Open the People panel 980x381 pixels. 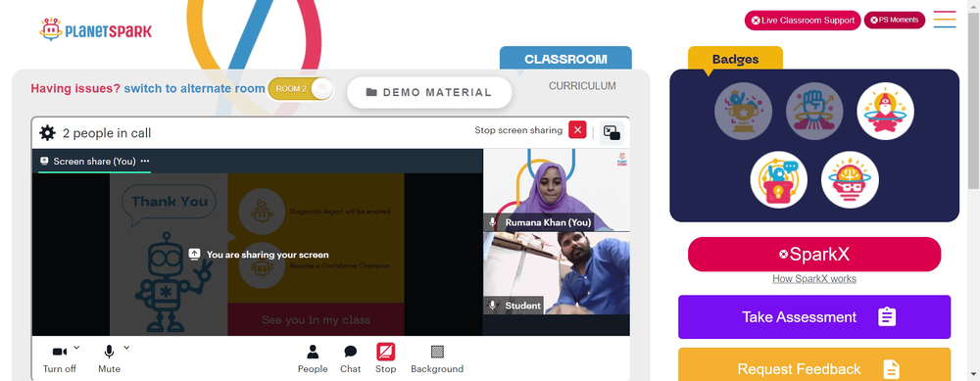click(313, 359)
